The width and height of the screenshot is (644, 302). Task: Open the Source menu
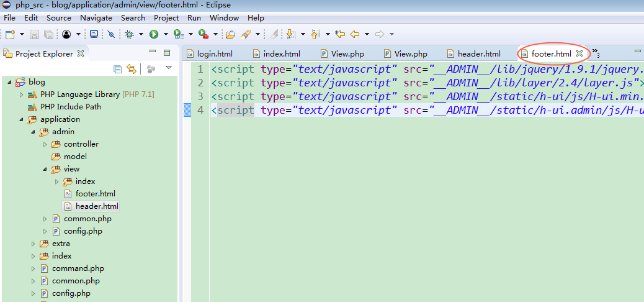[x=59, y=17]
